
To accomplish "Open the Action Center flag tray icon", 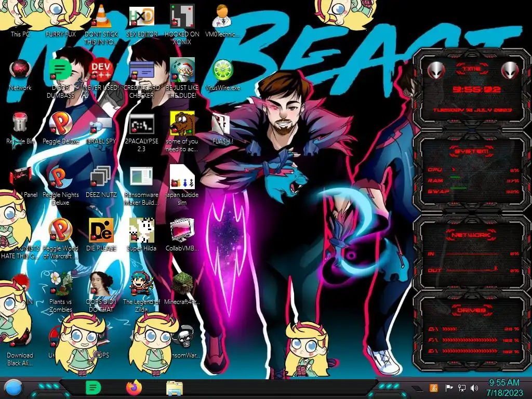I will 449,388.
